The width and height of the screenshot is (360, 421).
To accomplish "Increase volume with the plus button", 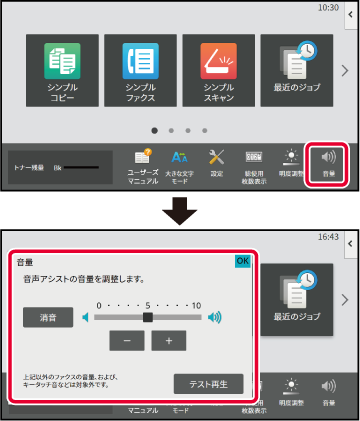I will coord(169,341).
